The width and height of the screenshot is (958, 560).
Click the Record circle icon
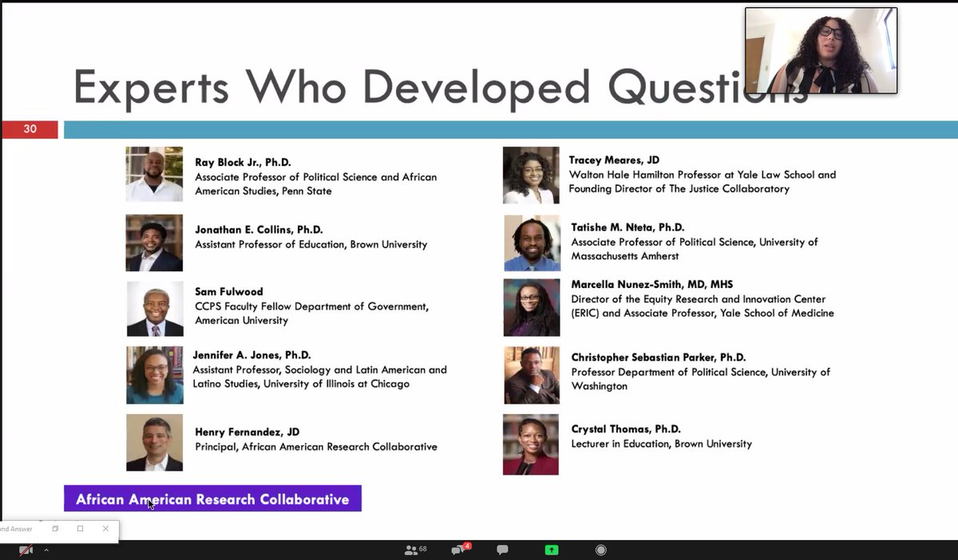coord(600,550)
